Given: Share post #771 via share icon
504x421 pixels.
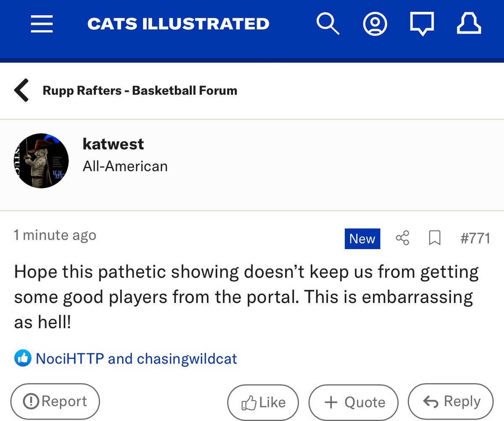Looking at the screenshot, I should [x=402, y=239].
